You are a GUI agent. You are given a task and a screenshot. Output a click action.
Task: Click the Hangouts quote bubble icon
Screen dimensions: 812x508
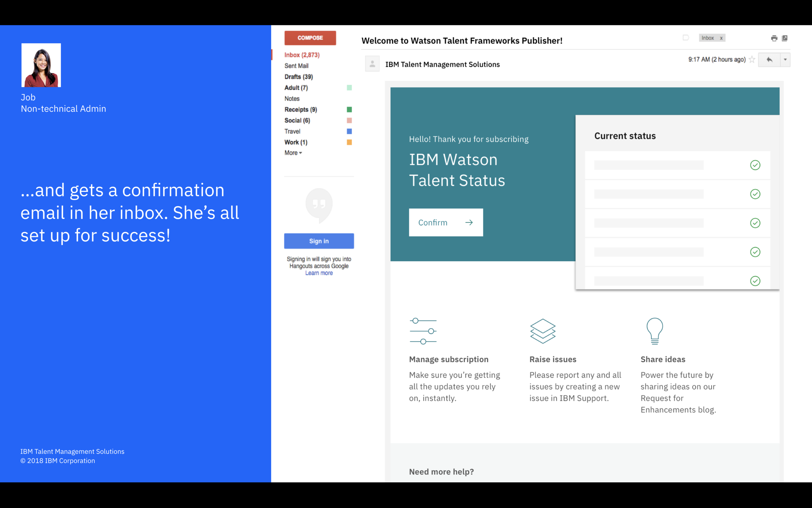(319, 205)
